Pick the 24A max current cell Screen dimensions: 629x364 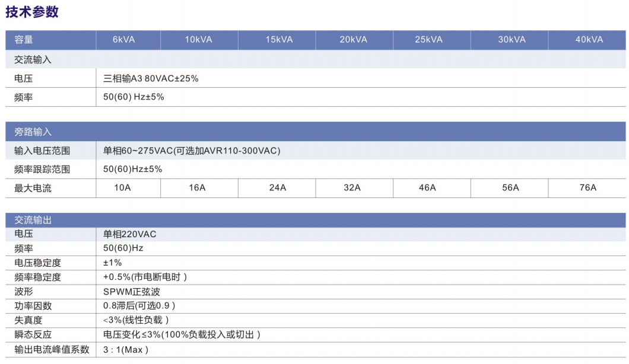[278, 187]
